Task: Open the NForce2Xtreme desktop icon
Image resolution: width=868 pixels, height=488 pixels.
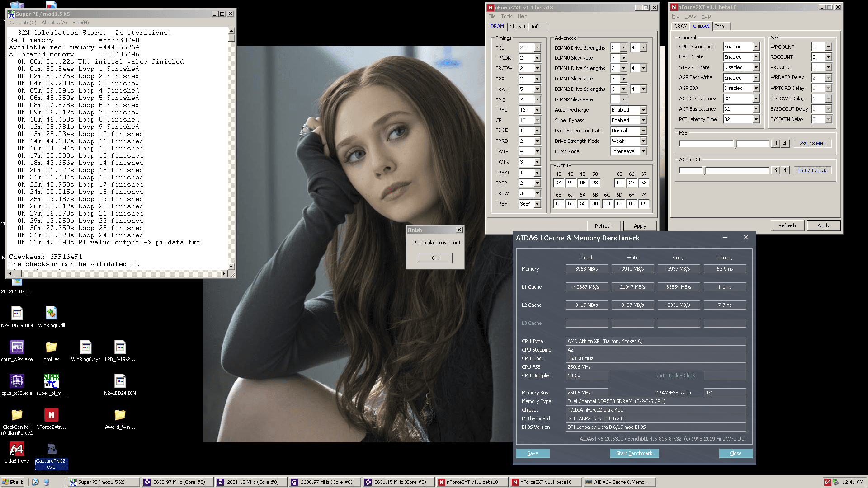Action: (x=51, y=415)
